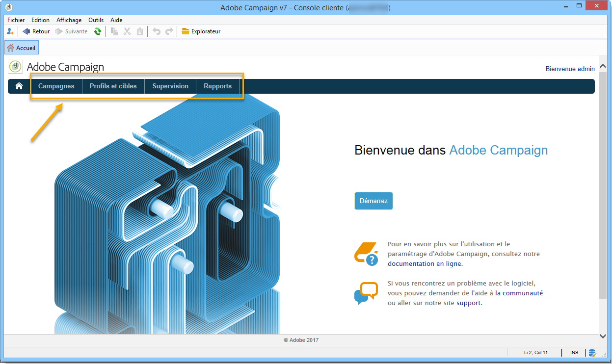The height and width of the screenshot is (364, 612).
Task: Open the Profils et cibles tab
Action: pyautogui.click(x=113, y=86)
